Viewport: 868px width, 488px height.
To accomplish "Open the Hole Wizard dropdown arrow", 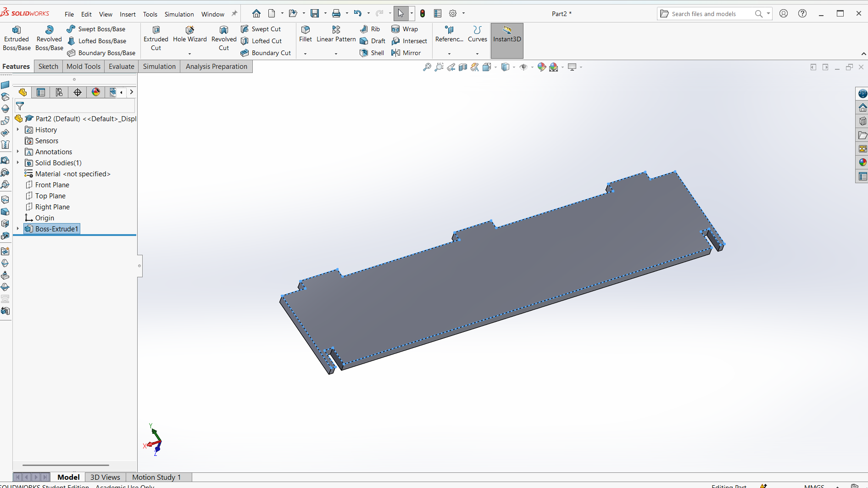I will tap(190, 54).
